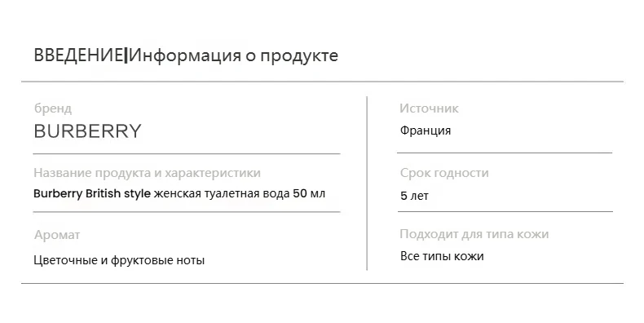
Task: Click the 'бренд' field label
Action: tap(53, 109)
